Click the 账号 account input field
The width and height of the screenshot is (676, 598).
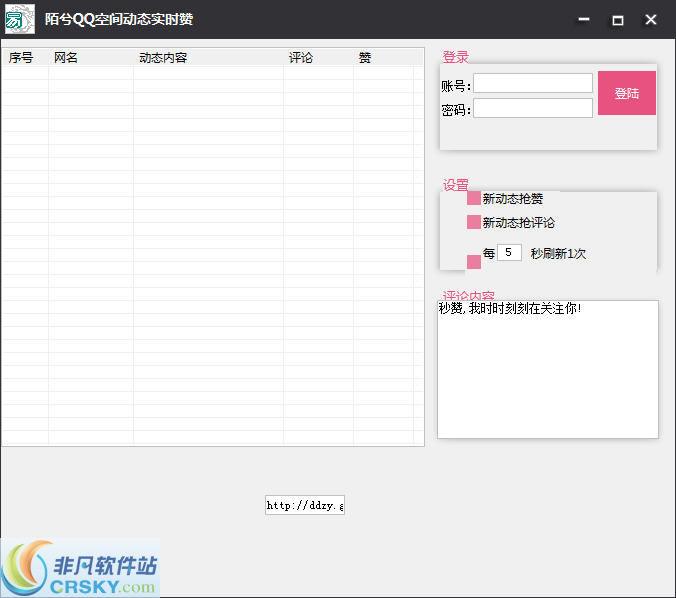(x=533, y=83)
